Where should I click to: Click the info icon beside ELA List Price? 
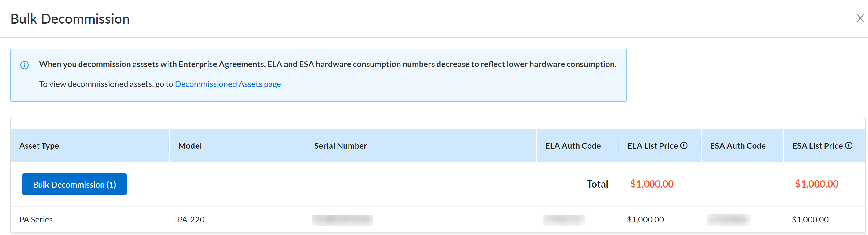pyautogui.click(x=684, y=146)
